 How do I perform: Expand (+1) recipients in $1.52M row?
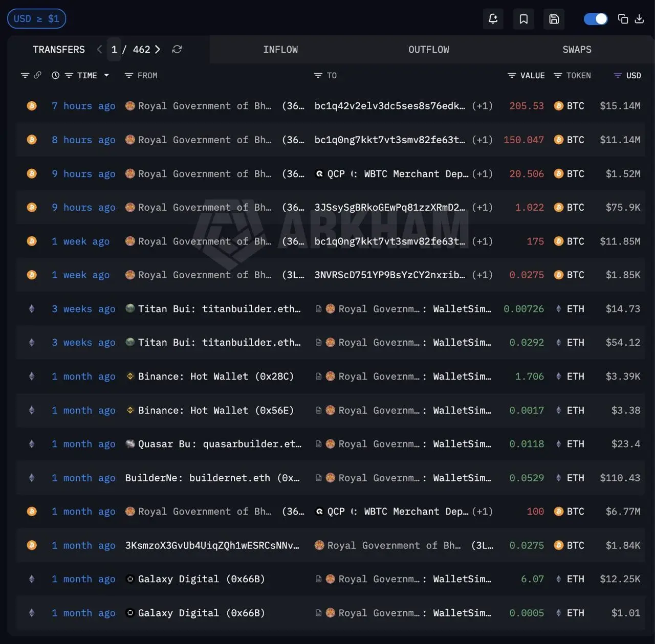point(482,174)
